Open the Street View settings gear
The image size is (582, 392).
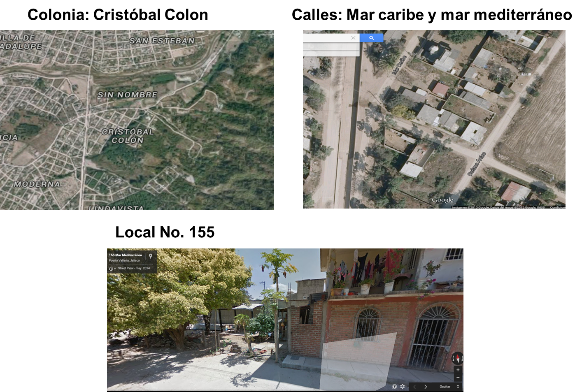pyautogui.click(x=402, y=387)
